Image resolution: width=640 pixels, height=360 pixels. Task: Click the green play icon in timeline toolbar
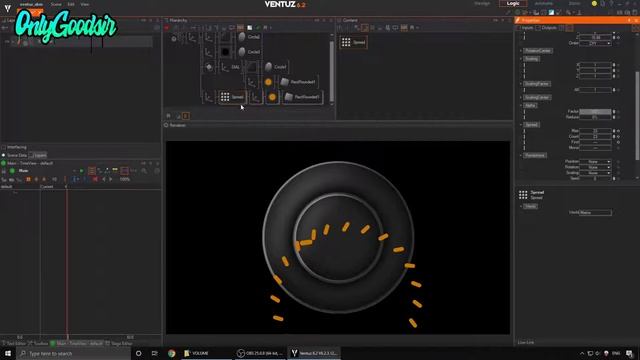point(81,171)
